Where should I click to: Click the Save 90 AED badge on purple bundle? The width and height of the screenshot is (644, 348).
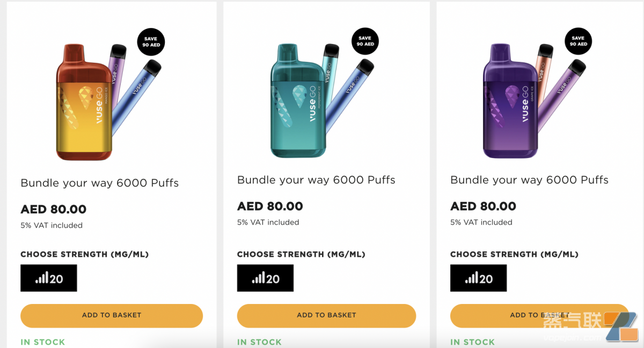[578, 41]
